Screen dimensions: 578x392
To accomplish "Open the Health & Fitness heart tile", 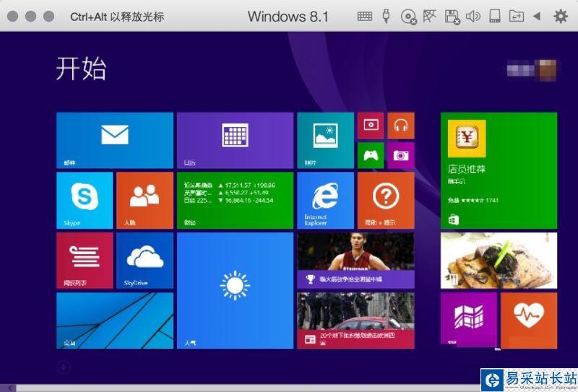I will (529, 321).
